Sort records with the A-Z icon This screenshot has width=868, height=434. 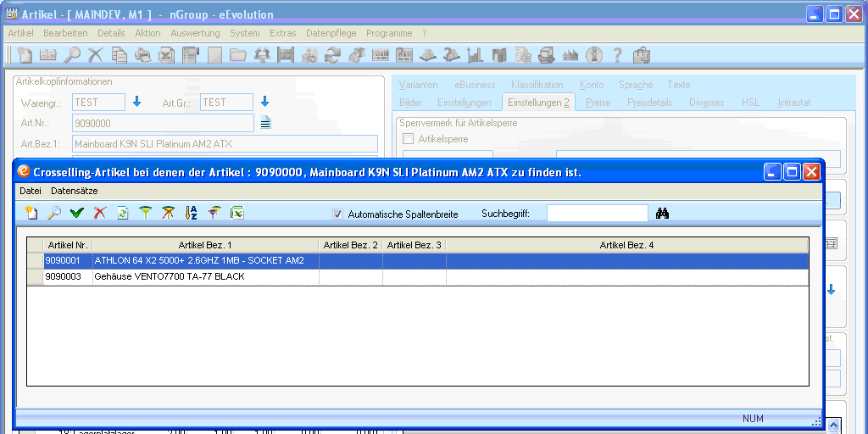(191, 214)
